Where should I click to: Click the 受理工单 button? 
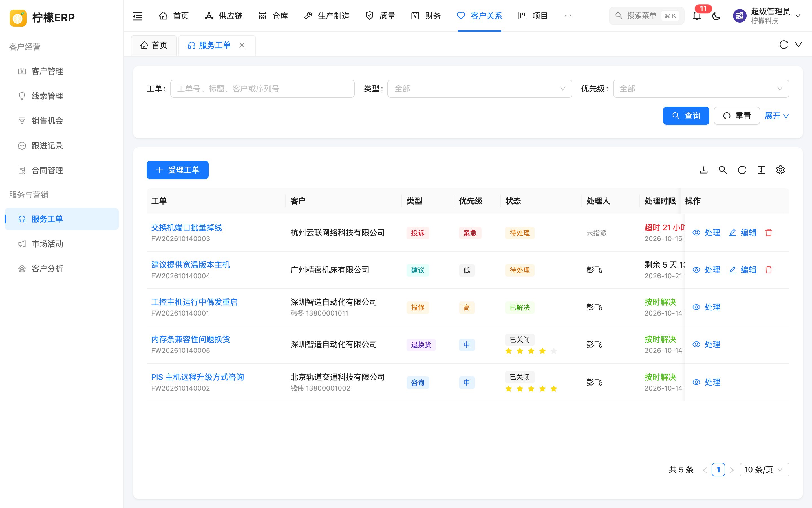[178, 170]
